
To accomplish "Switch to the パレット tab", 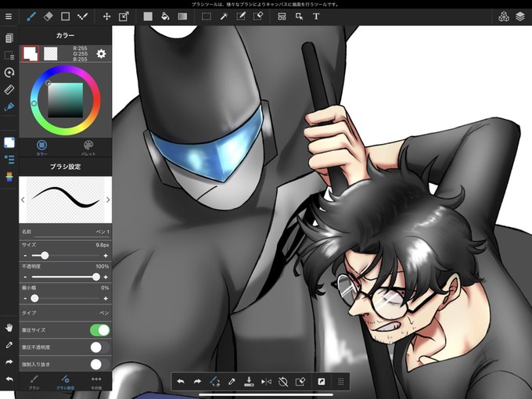I will point(88,148).
